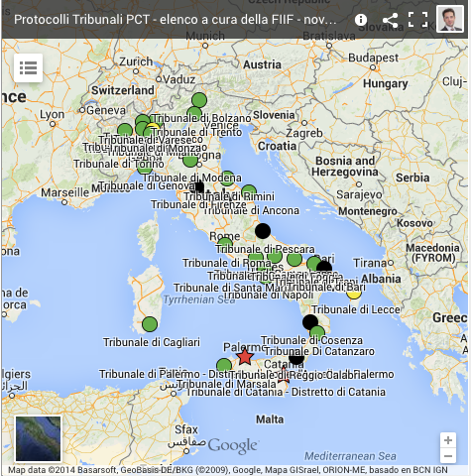Select the black Tribunale di Bari marker

tap(324, 268)
